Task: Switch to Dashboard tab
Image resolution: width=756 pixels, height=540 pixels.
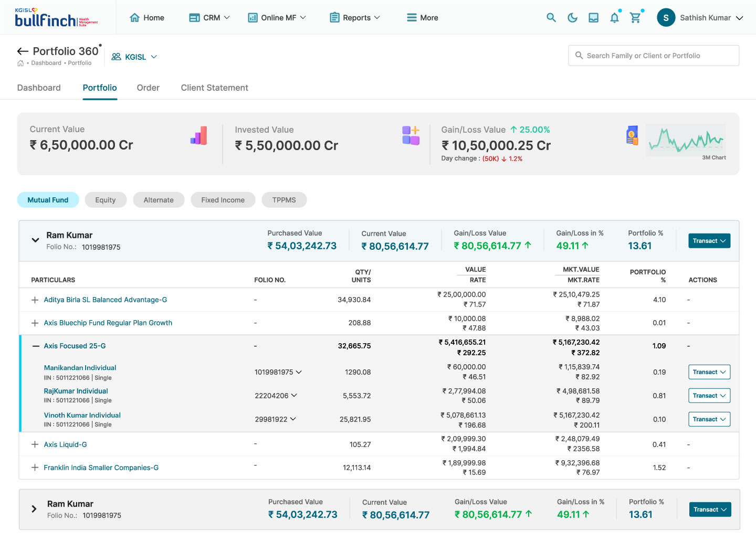Action: 39,88
